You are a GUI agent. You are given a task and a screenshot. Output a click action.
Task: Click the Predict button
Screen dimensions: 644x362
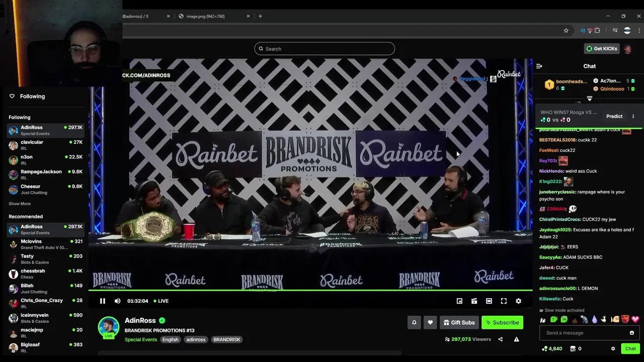(614, 116)
